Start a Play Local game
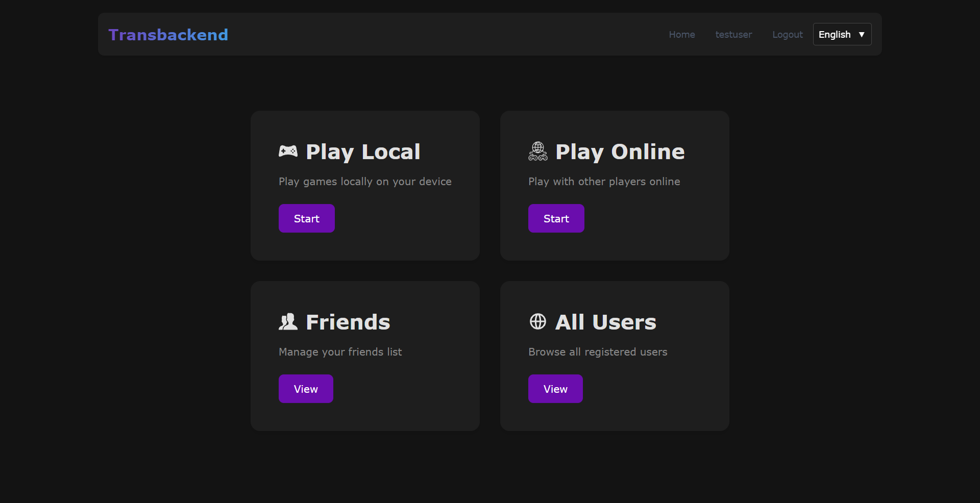Viewport: 980px width, 503px height. click(307, 218)
